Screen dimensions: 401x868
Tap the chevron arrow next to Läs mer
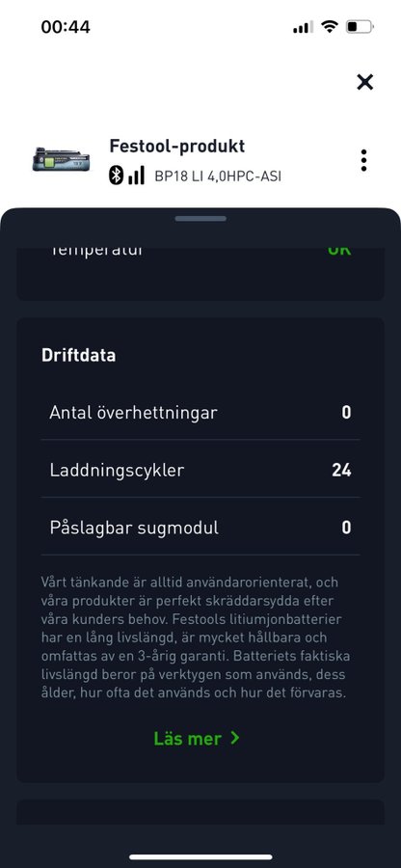click(235, 738)
